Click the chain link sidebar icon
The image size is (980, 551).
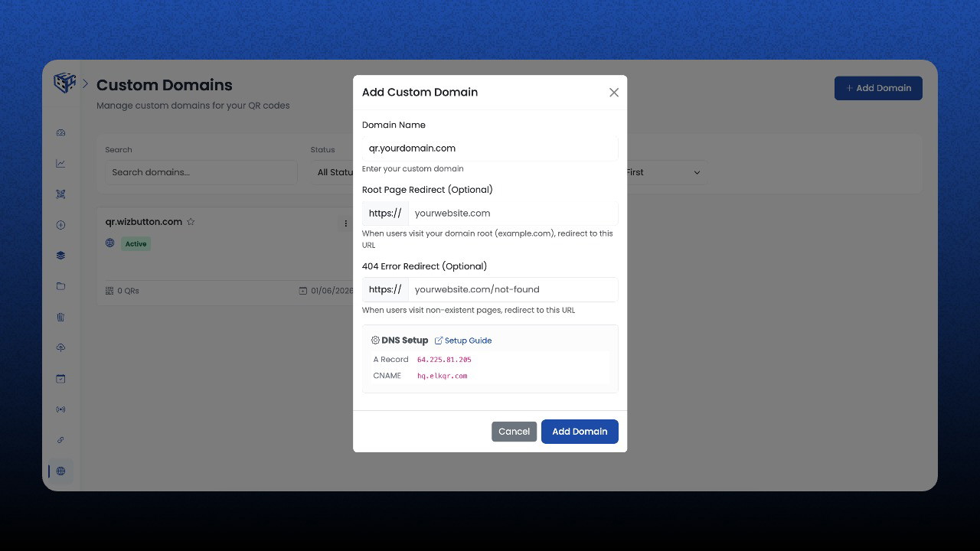pos(60,440)
